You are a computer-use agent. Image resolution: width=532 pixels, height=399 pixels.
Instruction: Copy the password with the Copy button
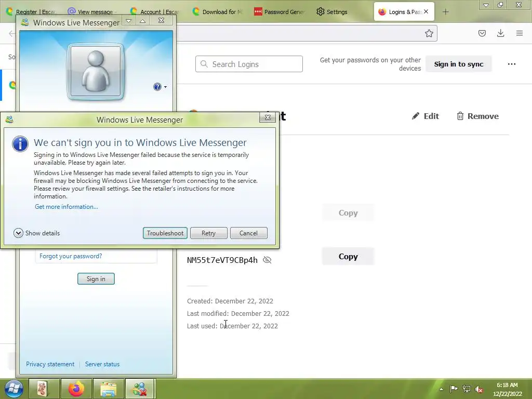pos(348,257)
